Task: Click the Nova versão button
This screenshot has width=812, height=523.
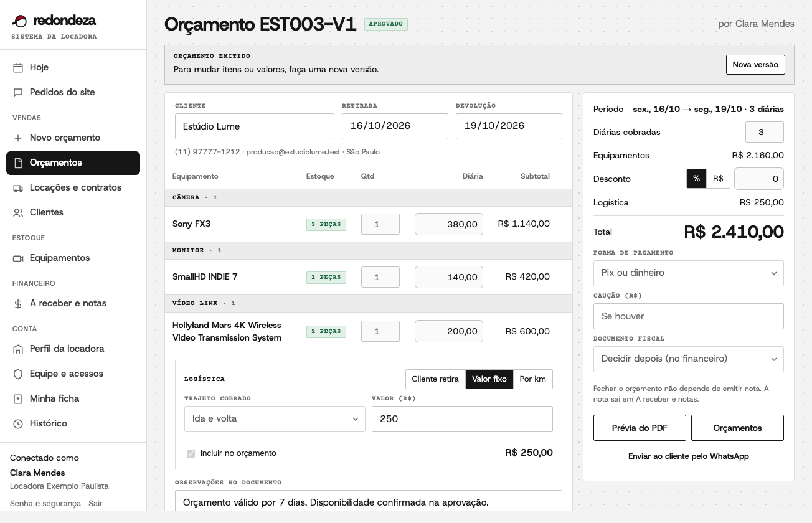Action: [755, 65]
